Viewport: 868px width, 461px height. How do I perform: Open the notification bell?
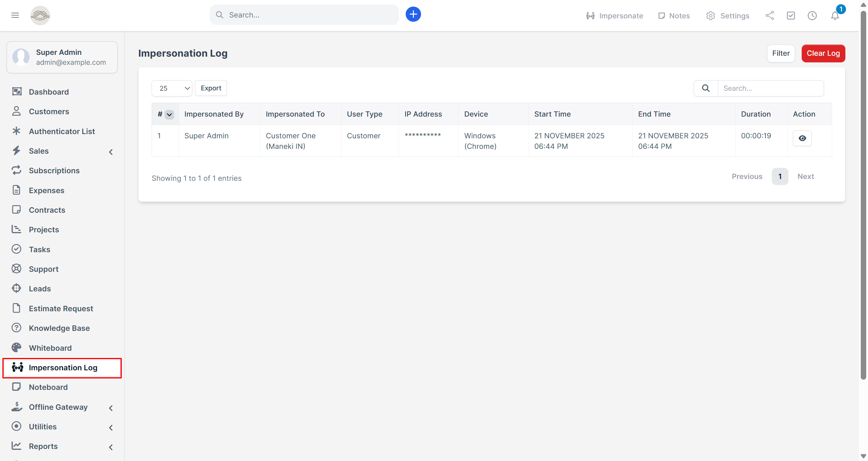click(x=835, y=15)
